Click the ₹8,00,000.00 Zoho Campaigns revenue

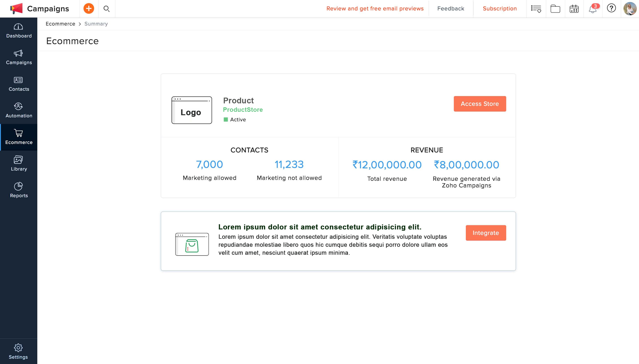(466, 165)
